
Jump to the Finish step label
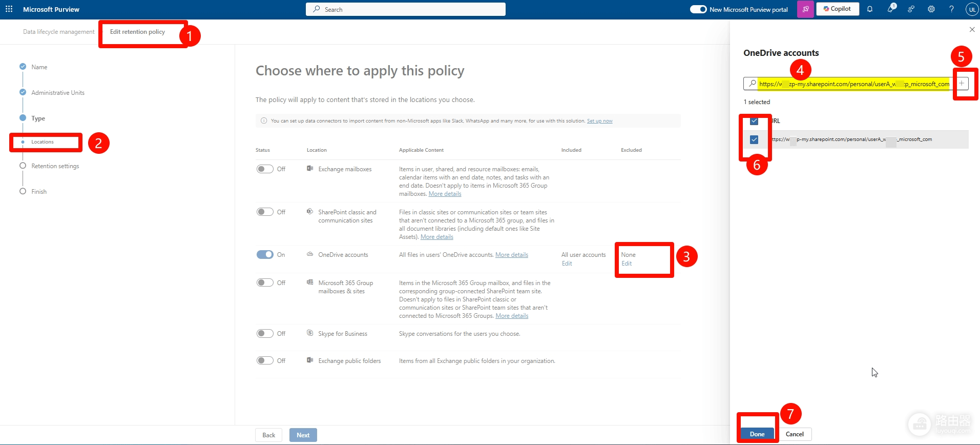pos(39,192)
